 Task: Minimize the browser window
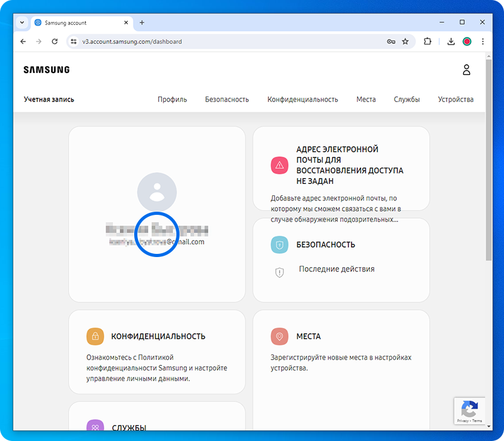click(442, 22)
